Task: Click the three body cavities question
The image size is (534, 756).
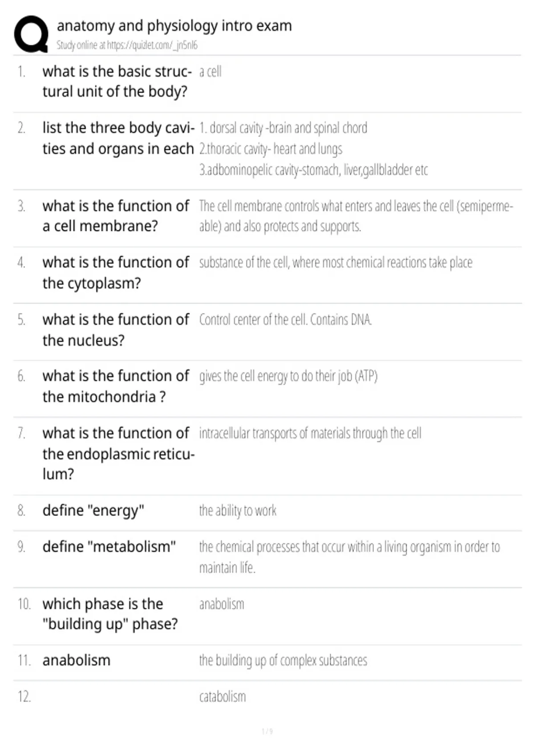Action: 118,138
